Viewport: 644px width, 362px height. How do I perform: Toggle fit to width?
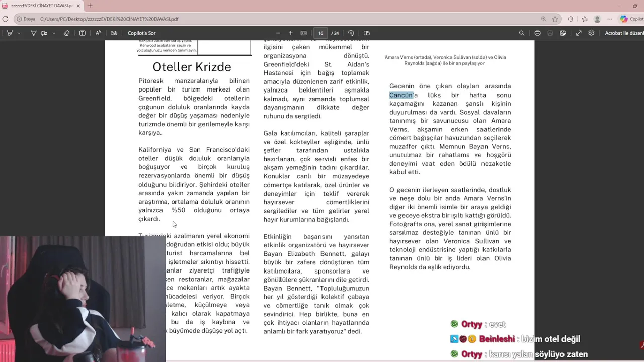point(303,33)
